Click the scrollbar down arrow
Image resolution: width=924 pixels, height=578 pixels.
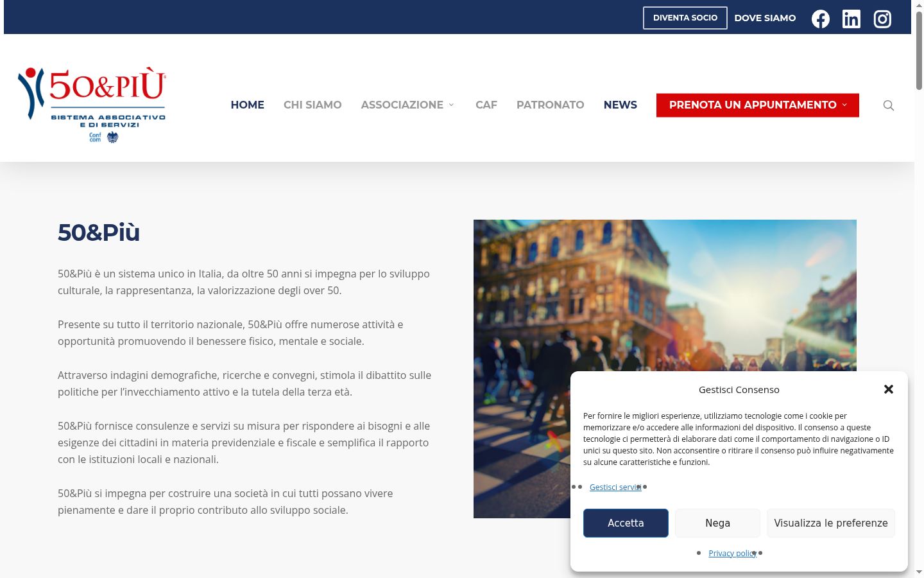coord(919,572)
